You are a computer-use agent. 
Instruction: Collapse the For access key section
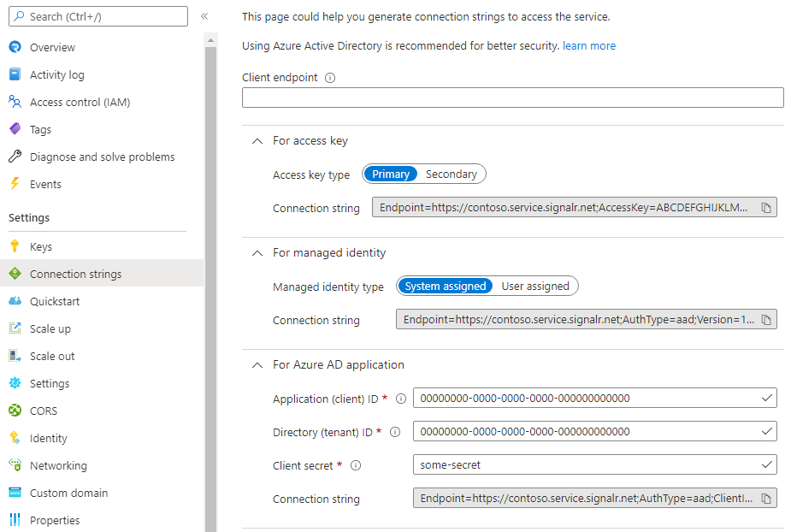click(257, 140)
